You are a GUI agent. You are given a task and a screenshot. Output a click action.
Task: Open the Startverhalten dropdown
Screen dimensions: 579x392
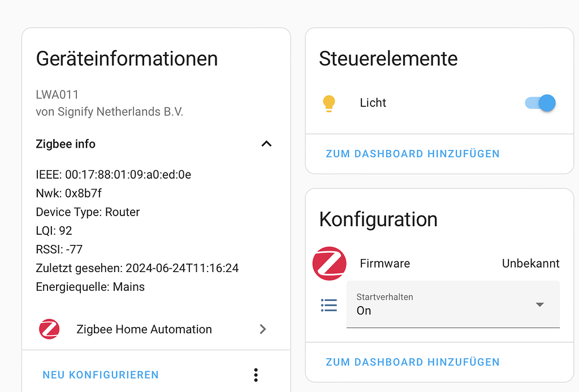point(453,304)
